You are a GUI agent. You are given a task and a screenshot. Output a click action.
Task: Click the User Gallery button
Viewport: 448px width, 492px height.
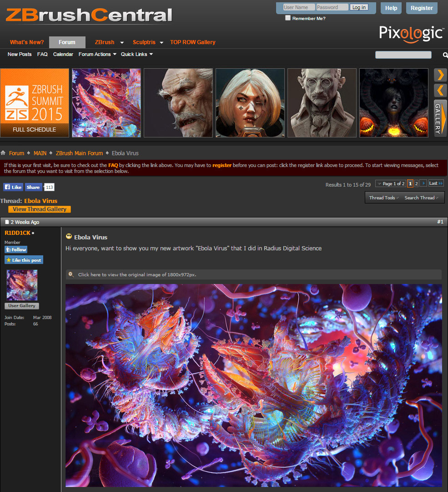click(x=22, y=305)
